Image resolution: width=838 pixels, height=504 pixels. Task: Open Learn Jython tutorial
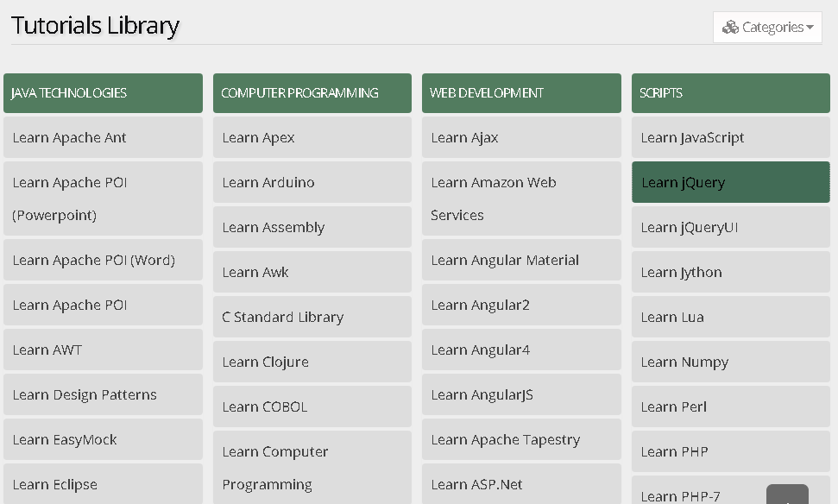pos(731,272)
